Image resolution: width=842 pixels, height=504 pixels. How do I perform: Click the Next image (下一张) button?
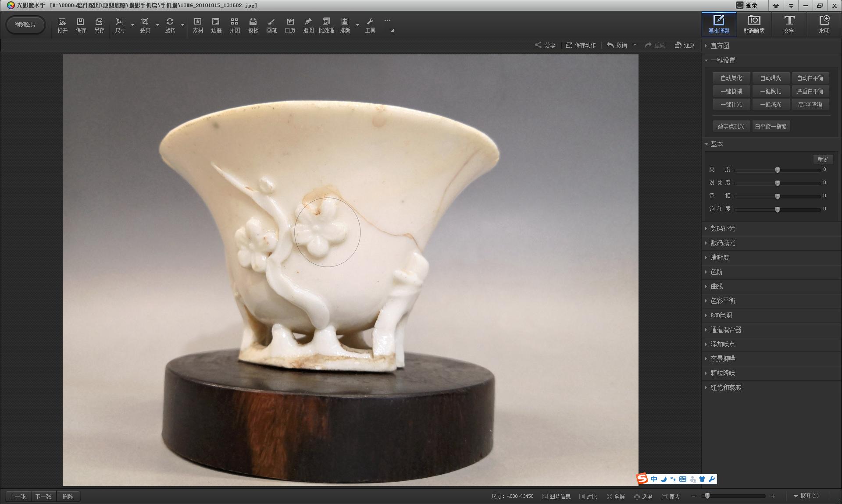(x=43, y=497)
